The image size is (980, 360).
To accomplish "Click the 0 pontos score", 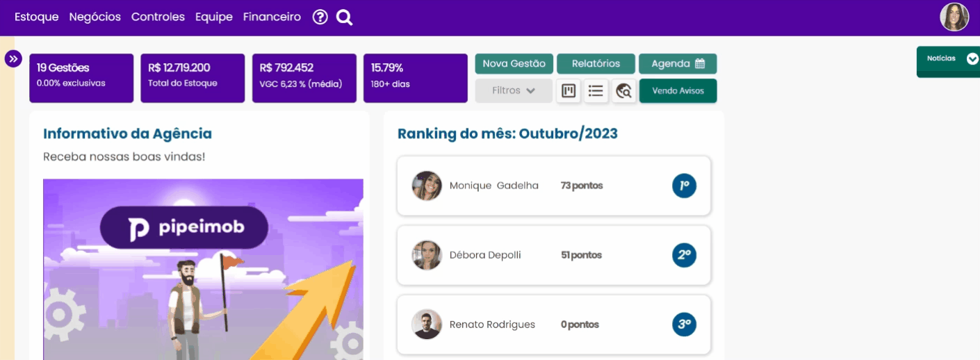I will tap(580, 325).
